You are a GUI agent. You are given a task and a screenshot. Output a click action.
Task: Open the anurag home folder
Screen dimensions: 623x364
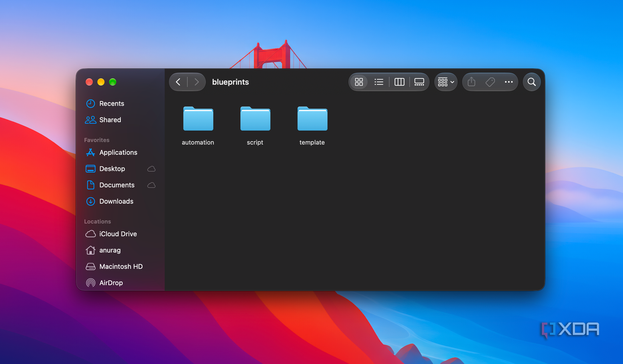point(121,250)
